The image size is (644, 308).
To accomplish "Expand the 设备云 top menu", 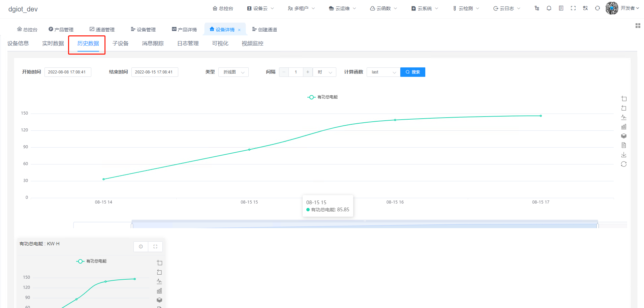I will coord(260,8).
